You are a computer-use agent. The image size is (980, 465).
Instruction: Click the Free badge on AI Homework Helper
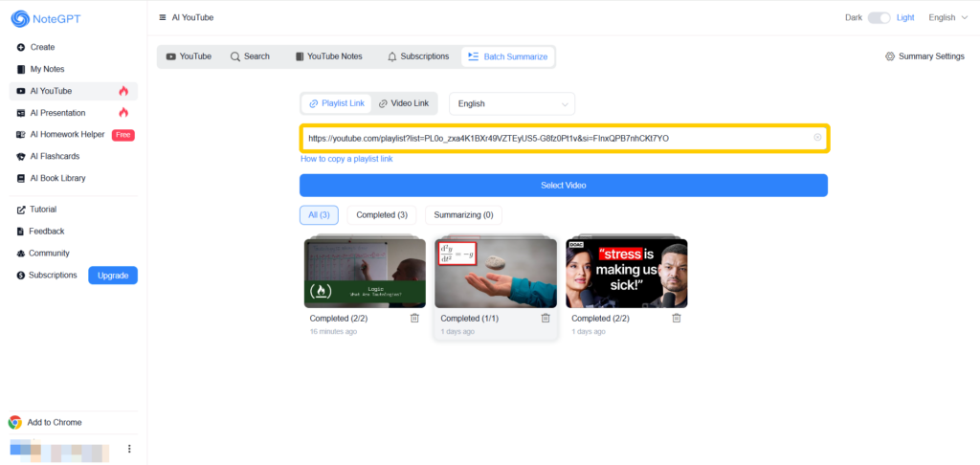click(x=123, y=135)
